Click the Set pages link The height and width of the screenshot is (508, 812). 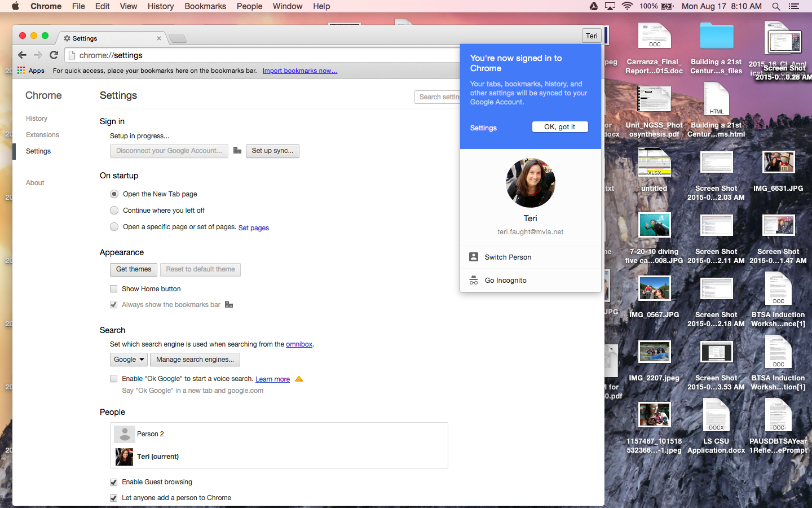(254, 228)
